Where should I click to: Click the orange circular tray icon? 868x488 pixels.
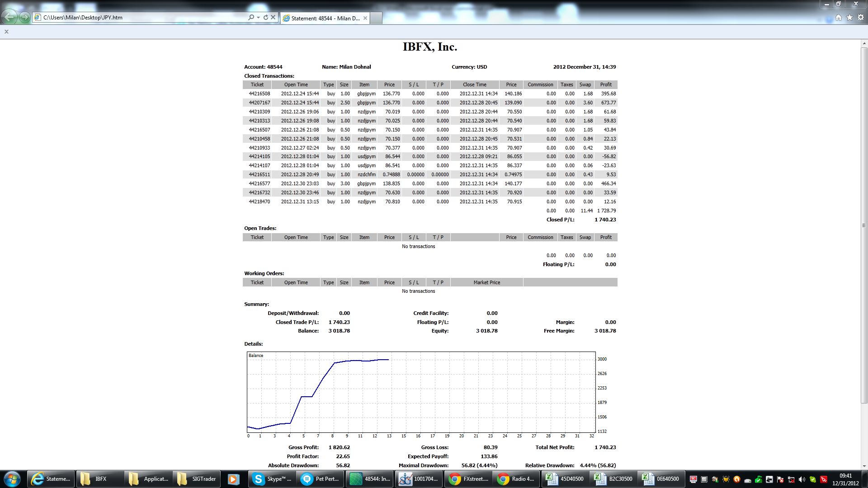click(x=737, y=479)
